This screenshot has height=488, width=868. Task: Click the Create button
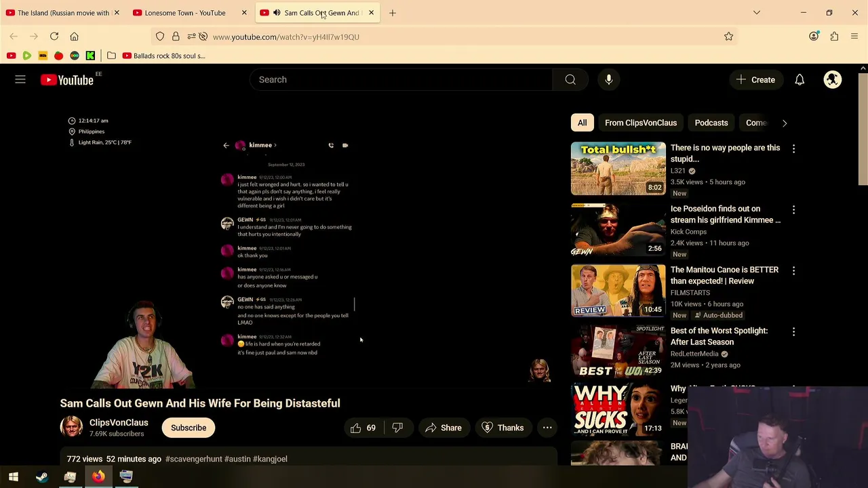(x=755, y=80)
